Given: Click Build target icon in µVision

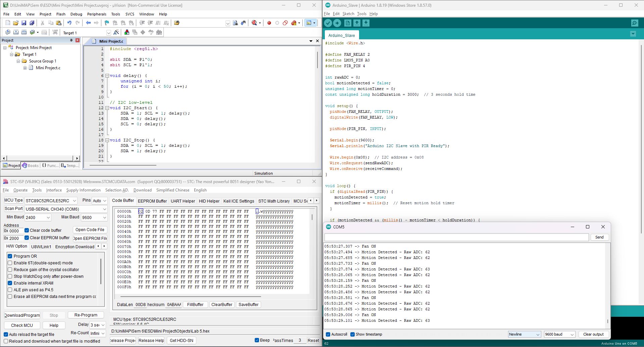Looking at the screenshot, I should click(x=16, y=32).
